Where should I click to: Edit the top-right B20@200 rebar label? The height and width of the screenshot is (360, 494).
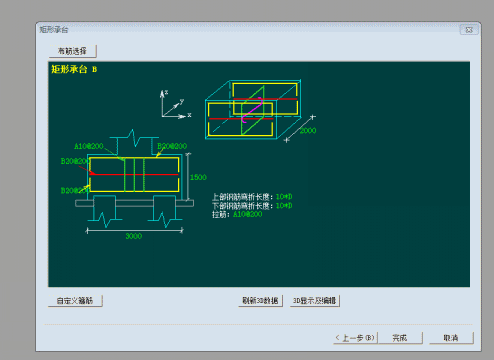(172, 146)
